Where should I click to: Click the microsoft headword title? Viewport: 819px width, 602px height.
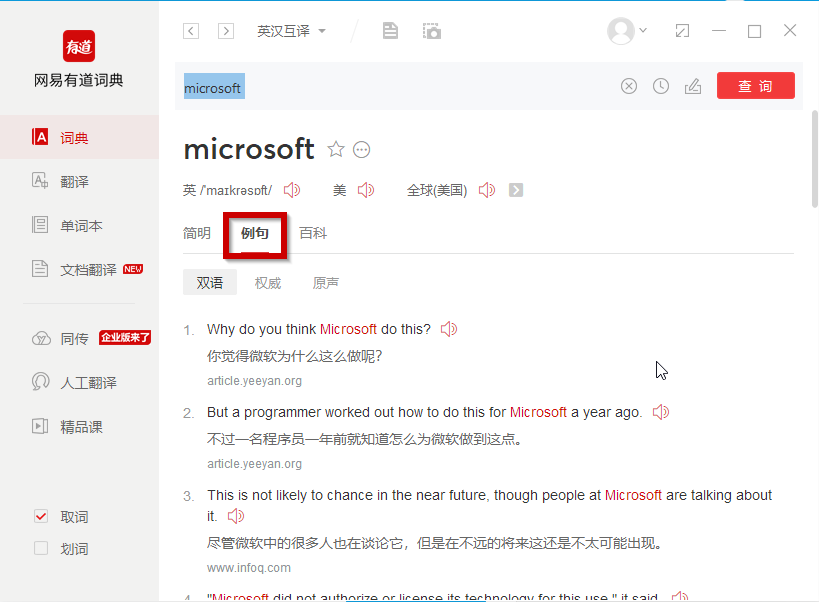point(249,149)
